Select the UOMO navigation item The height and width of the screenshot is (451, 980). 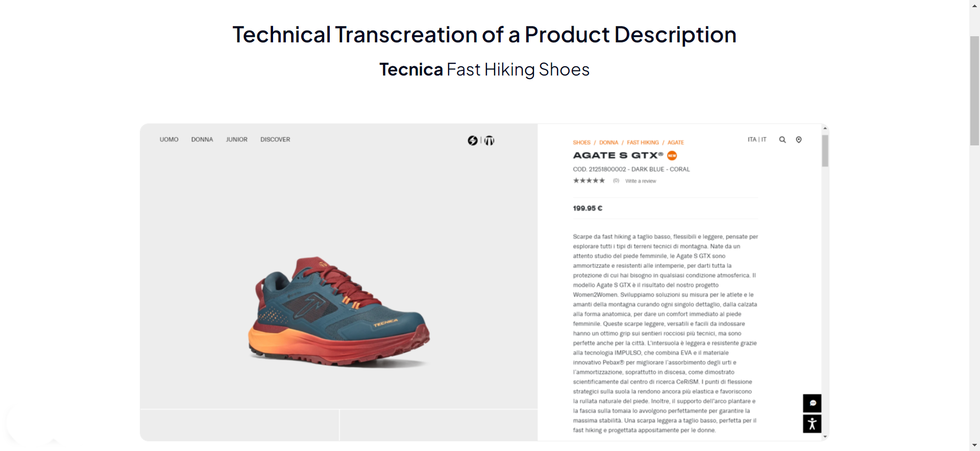[x=168, y=139]
